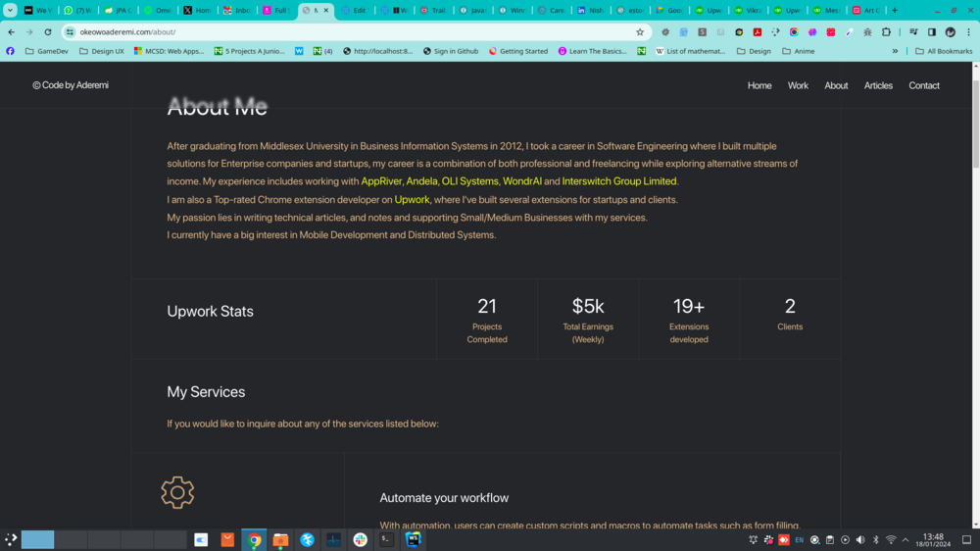The image size is (980, 551).
Task: Open the Work nav item
Action: tap(798, 85)
